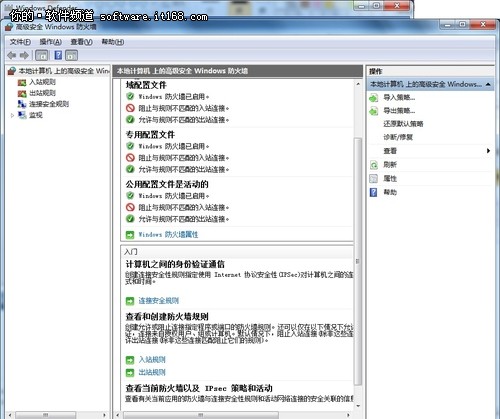500x419 pixels.
Task: Expand the 监视 tree node
Action: 12,115
